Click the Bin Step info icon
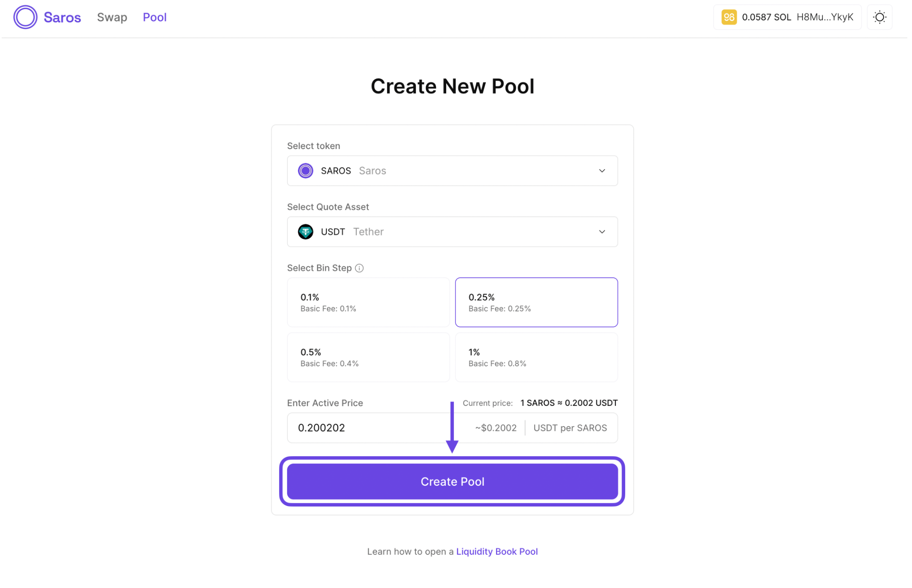This screenshot has height=588, width=912. coord(359,268)
